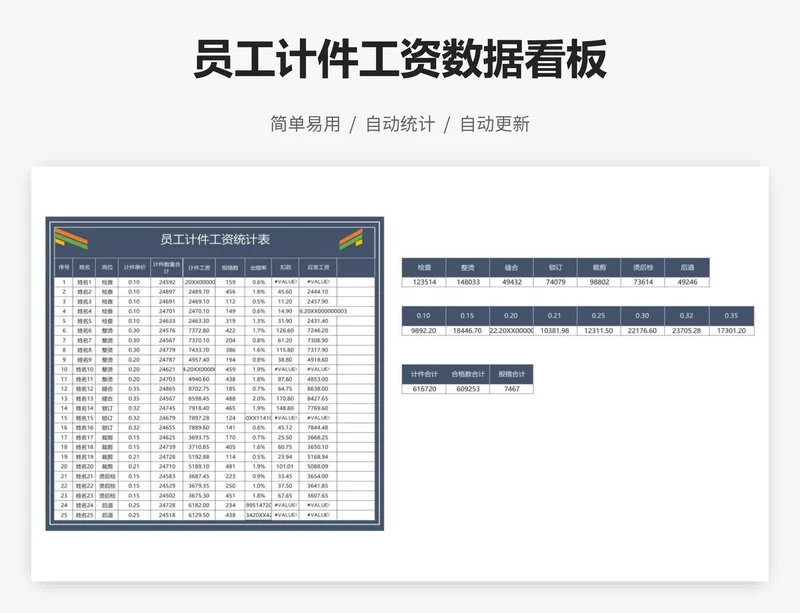
Task: Select the 计件工资 column header
Action: 199,267
